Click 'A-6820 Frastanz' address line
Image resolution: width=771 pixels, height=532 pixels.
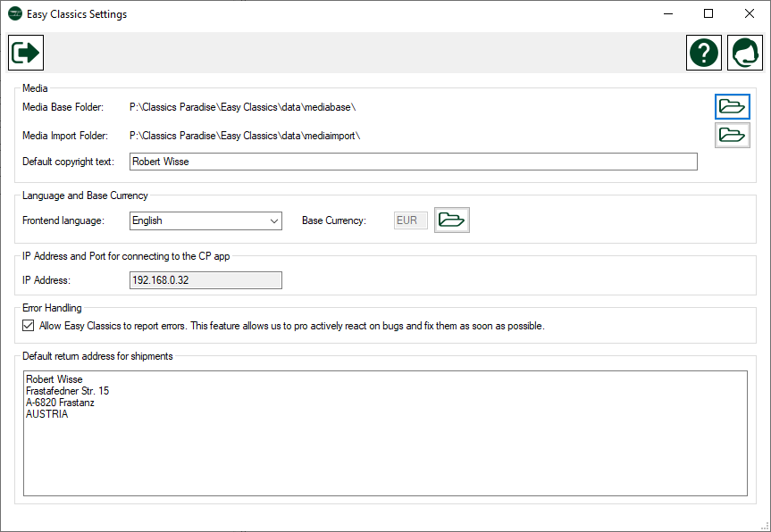(x=60, y=403)
